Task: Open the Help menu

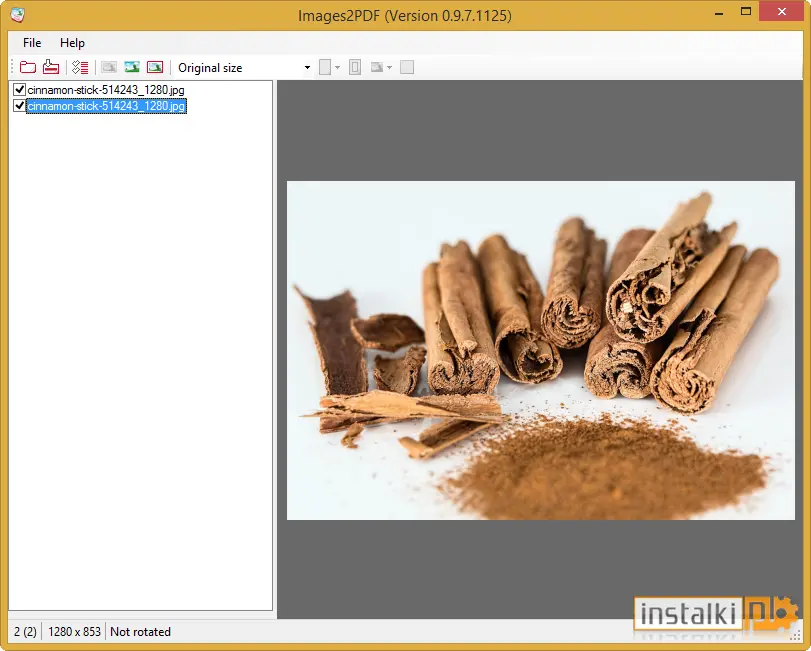Action: 72,43
